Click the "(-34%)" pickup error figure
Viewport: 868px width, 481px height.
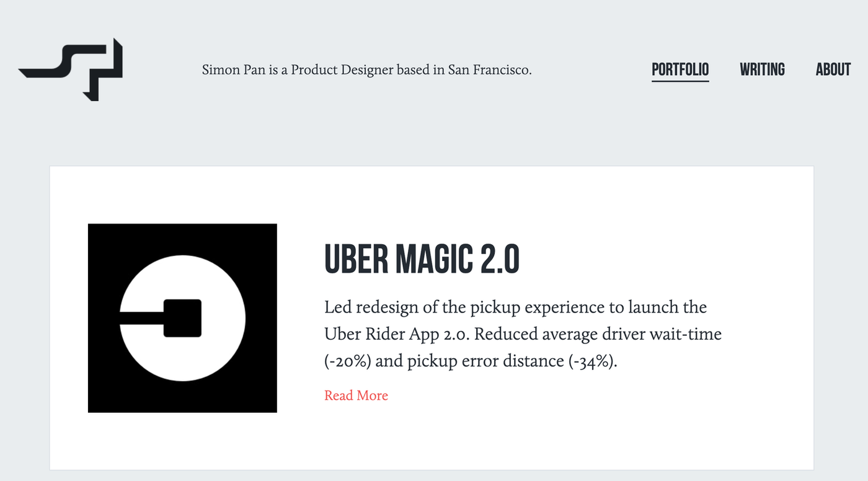pos(592,361)
